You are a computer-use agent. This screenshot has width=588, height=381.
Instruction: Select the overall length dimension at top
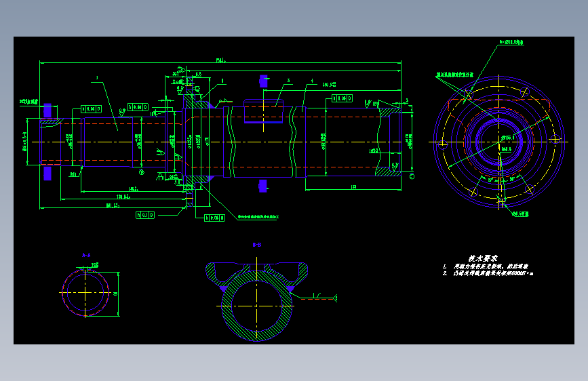221,60
